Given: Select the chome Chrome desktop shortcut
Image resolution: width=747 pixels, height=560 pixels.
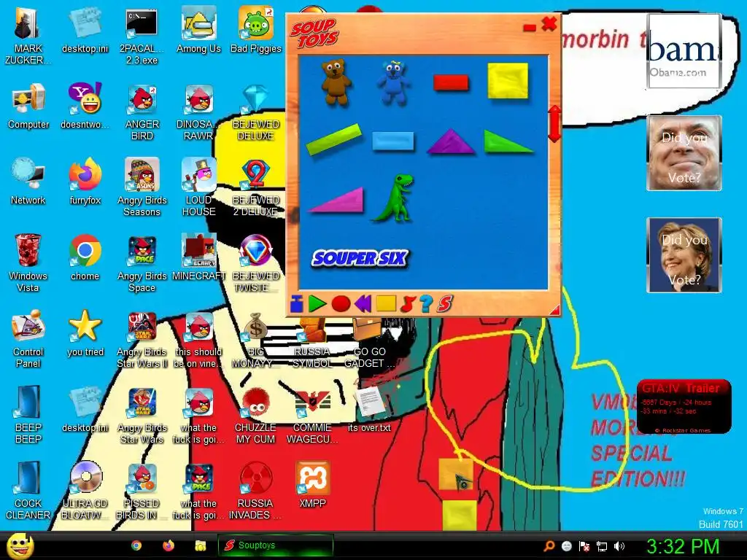Looking at the screenshot, I should (85, 257).
